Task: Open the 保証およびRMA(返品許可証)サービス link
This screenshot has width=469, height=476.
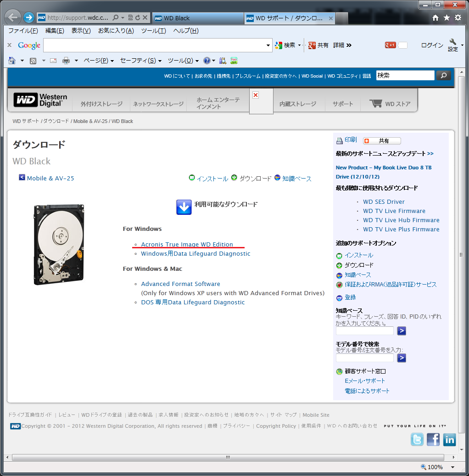Action: 391,285
